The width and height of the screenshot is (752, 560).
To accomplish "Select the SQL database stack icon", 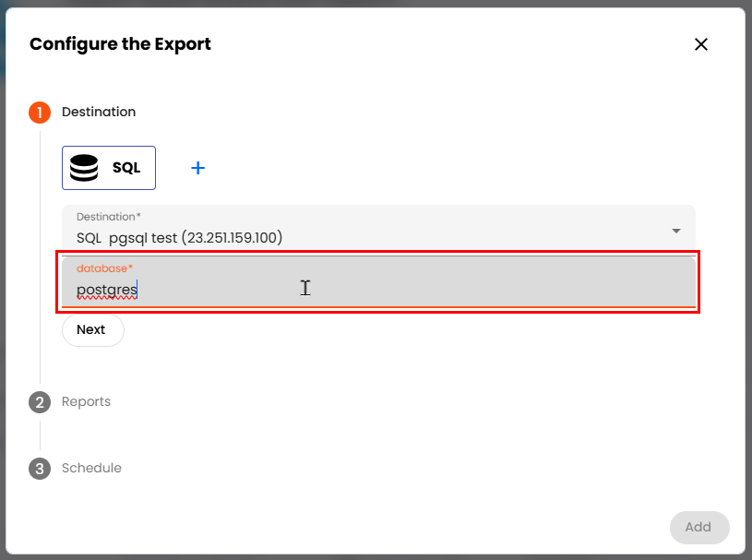I will coord(84,168).
